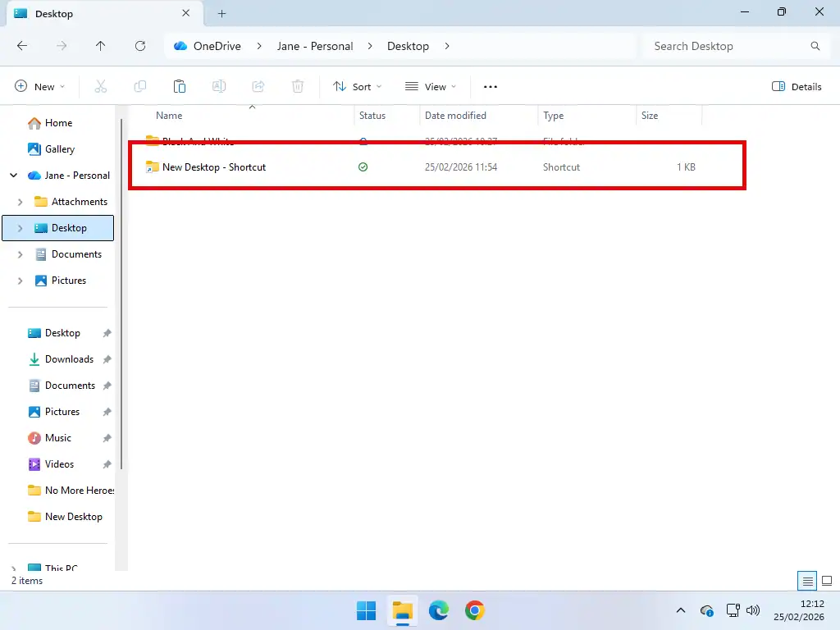Click the New button
This screenshot has height=630, width=840.
click(39, 86)
